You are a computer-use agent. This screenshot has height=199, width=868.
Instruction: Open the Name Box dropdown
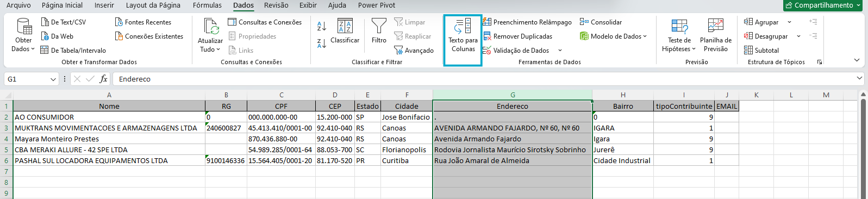coord(53,79)
